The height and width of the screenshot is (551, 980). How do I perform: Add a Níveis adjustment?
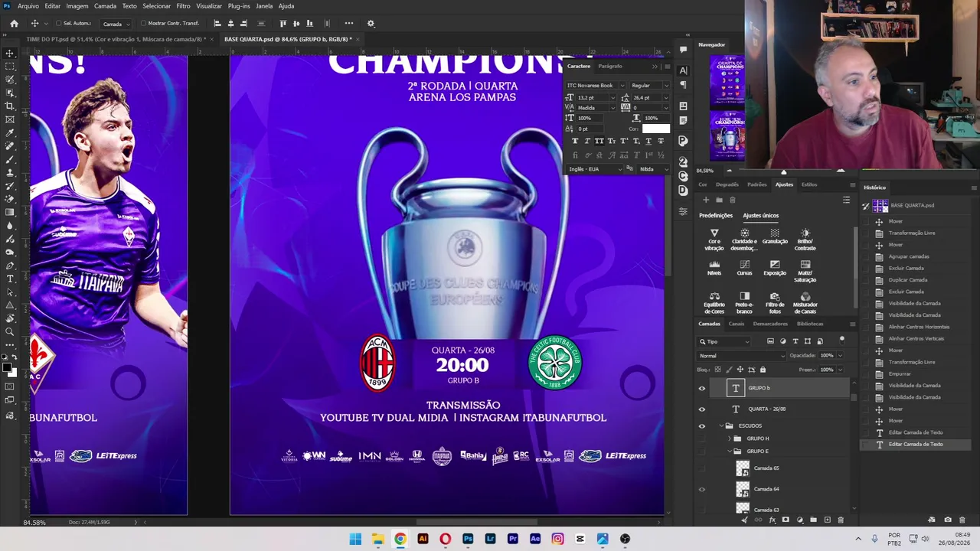714,268
